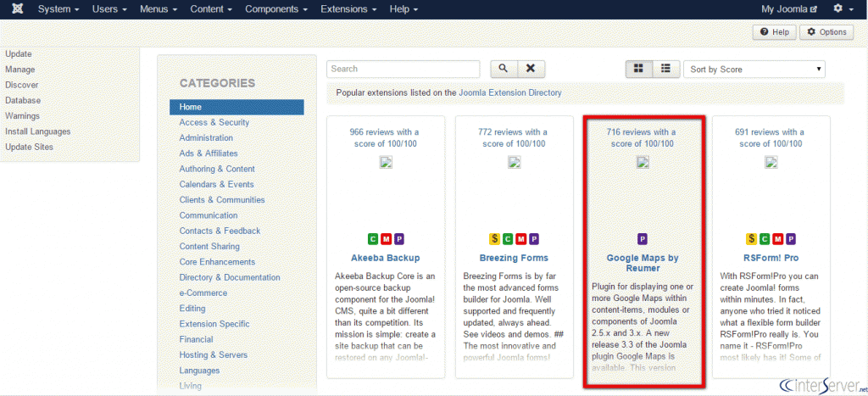The height and width of the screenshot is (396, 868).
Task: Open Breezing Forms title link
Action: pyautogui.click(x=514, y=258)
